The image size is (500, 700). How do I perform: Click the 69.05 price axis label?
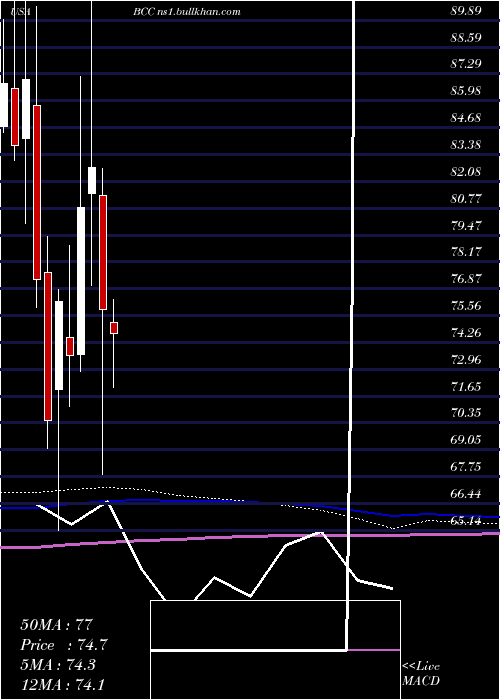[x=466, y=440]
